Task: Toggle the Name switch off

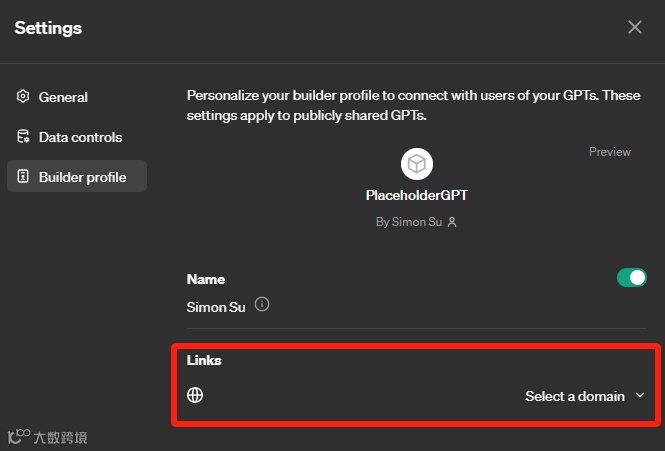Action: click(x=631, y=278)
